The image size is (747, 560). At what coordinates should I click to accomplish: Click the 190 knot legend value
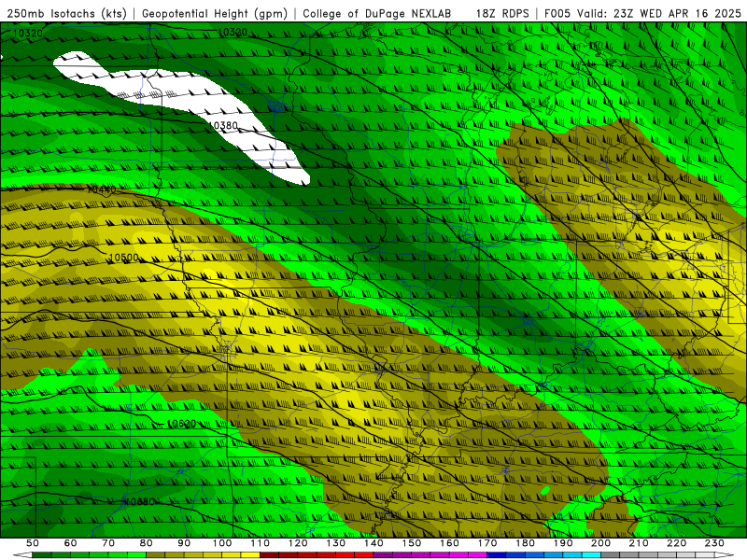click(x=563, y=543)
